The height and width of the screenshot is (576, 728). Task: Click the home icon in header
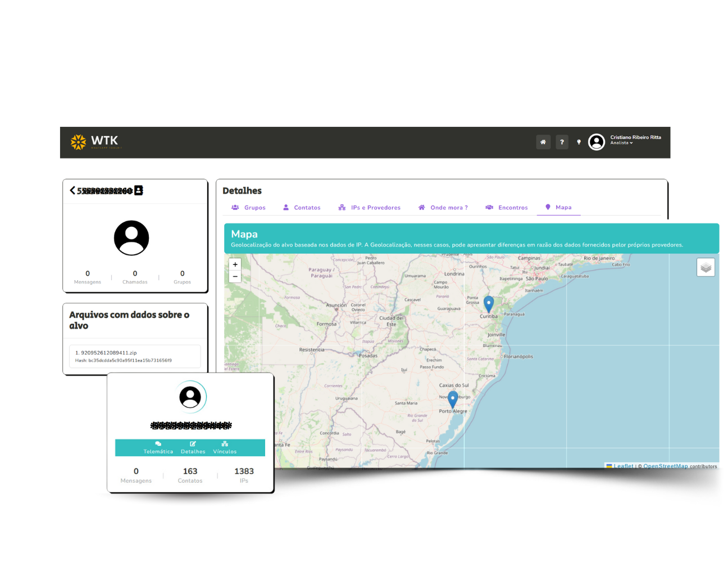543,142
